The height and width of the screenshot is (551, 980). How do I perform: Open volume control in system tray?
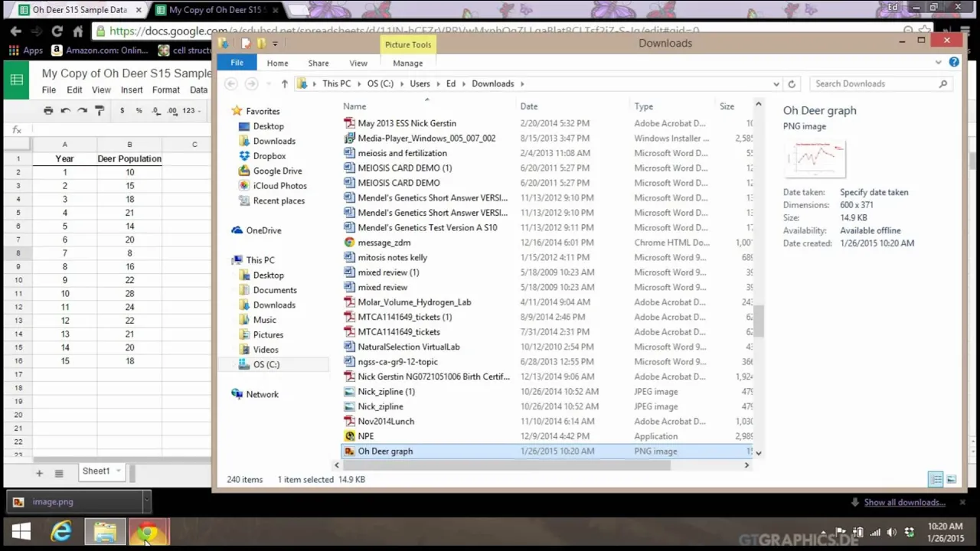(892, 532)
